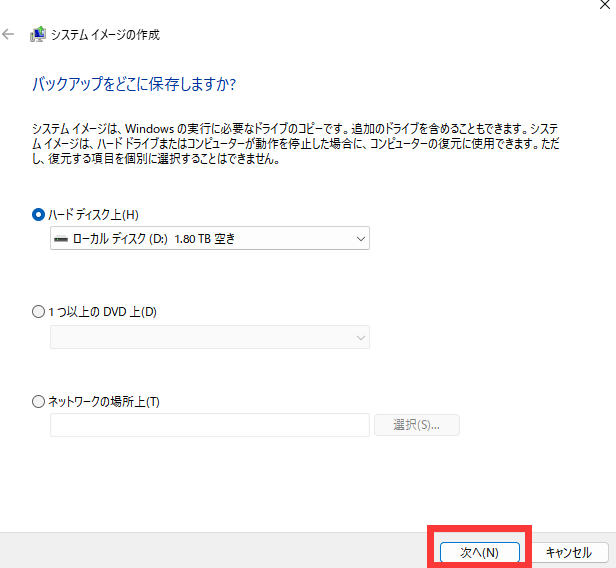Click the network location text field
This screenshot has width=616, height=568.
click(210, 425)
